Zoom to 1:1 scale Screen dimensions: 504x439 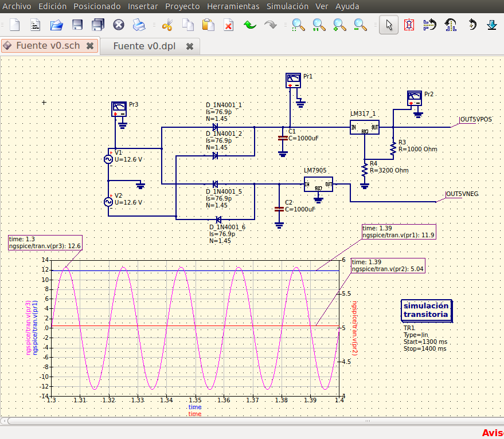click(x=319, y=25)
